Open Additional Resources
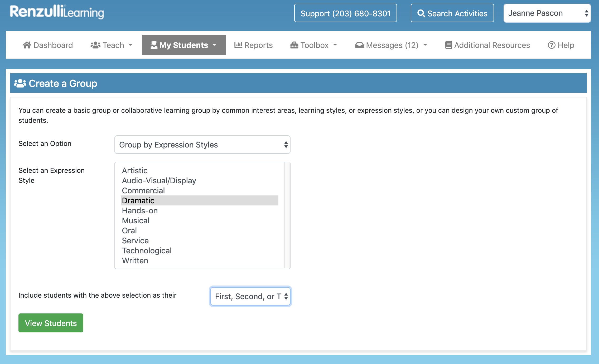The image size is (599, 364). (487, 45)
